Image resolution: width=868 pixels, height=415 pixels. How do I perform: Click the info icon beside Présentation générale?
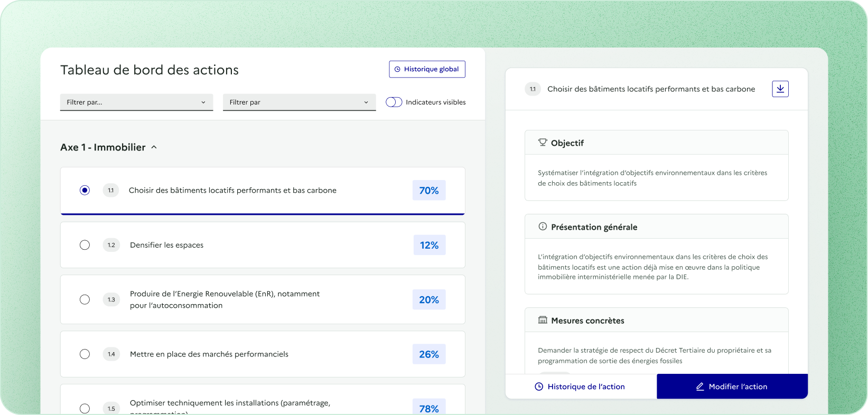542,227
